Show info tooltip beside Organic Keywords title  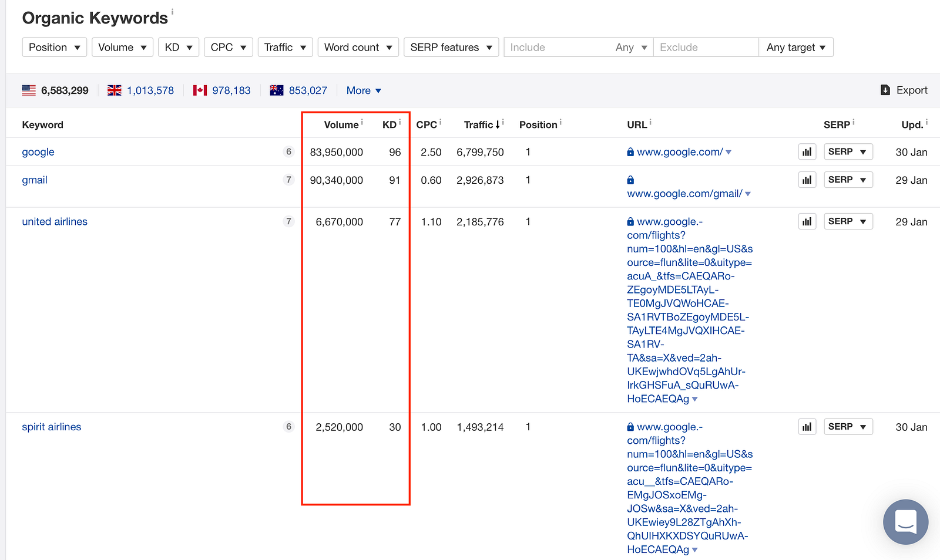point(172,12)
